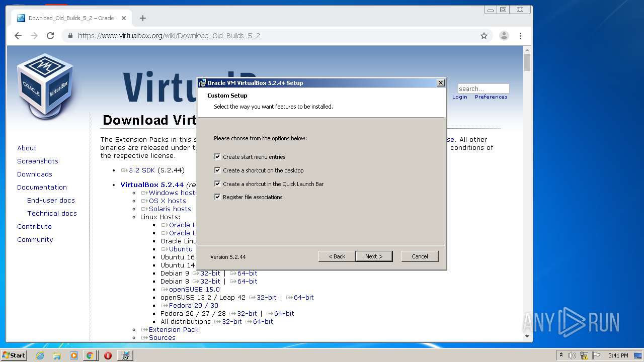Viewport: 644px width, 362px height.
Task: Open the Login link
Action: pyautogui.click(x=459, y=97)
